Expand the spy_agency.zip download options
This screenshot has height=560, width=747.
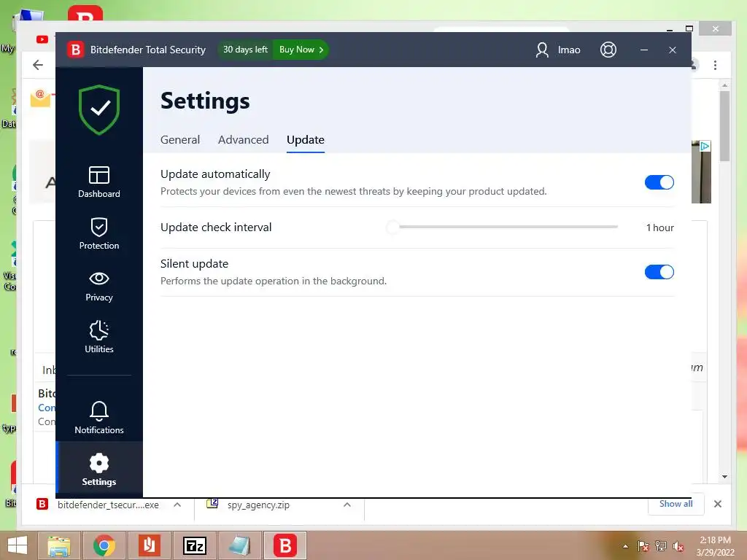click(347, 505)
